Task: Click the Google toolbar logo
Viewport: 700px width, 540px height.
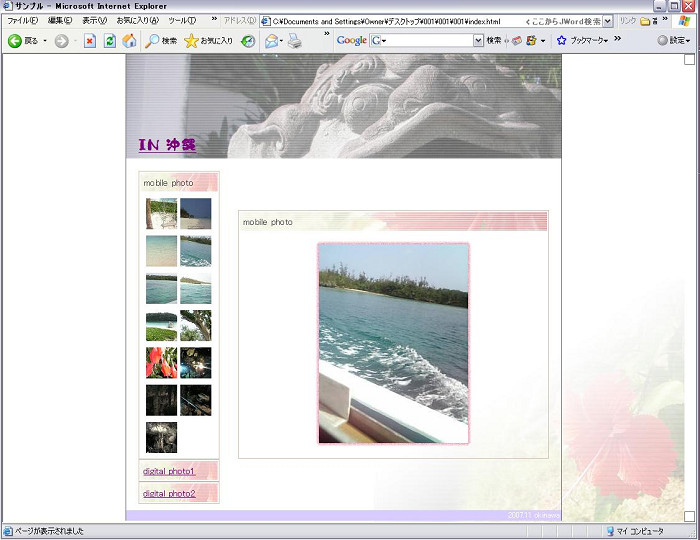Action: click(352, 40)
